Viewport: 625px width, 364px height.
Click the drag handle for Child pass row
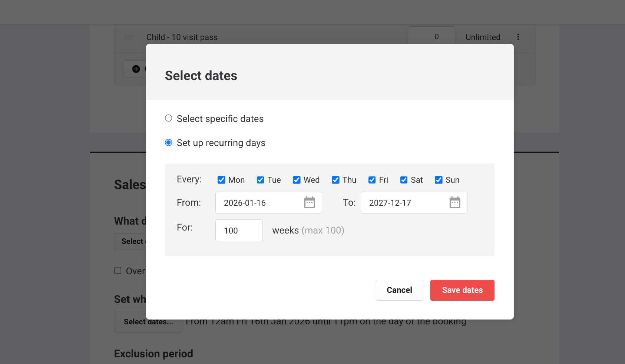pyautogui.click(x=129, y=37)
